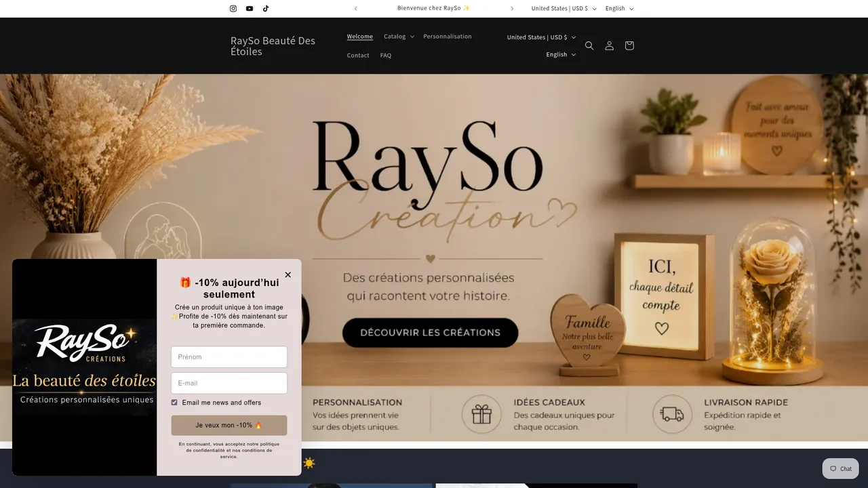Toggle the 'Email me news and offers' checkbox
The image size is (868, 488).
[x=174, y=403]
